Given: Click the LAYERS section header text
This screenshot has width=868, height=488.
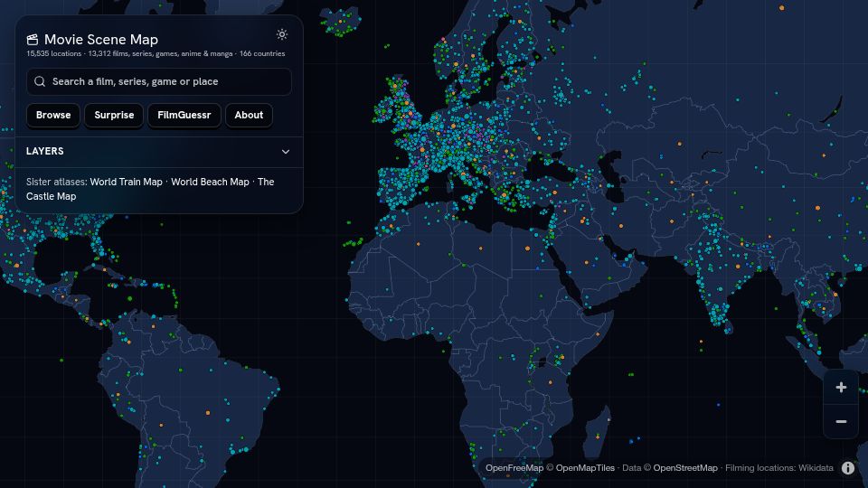Looking at the screenshot, I should click(45, 151).
